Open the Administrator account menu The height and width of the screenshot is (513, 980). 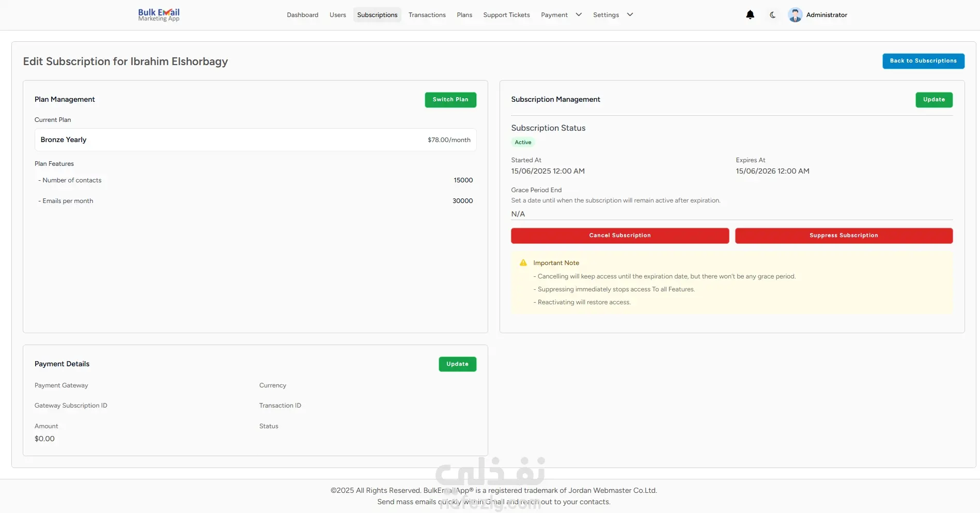[x=827, y=15]
